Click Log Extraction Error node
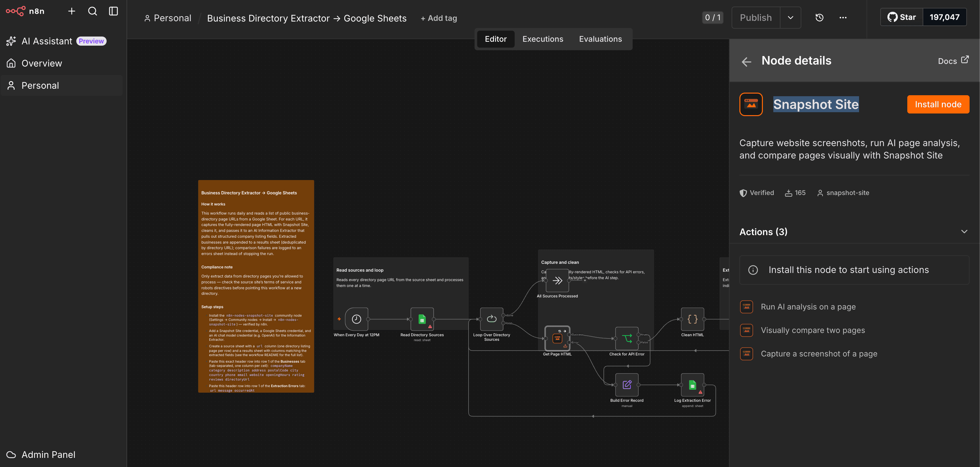This screenshot has height=467, width=980. (692, 384)
